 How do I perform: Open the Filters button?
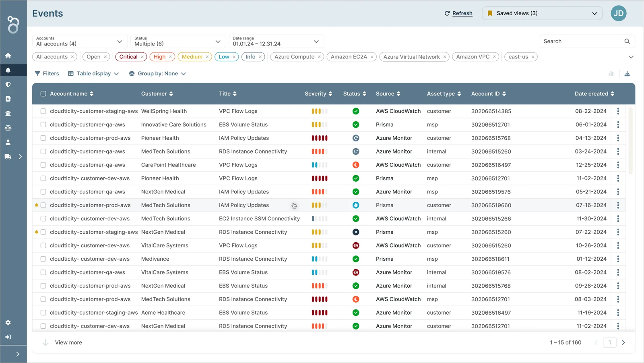coord(47,74)
